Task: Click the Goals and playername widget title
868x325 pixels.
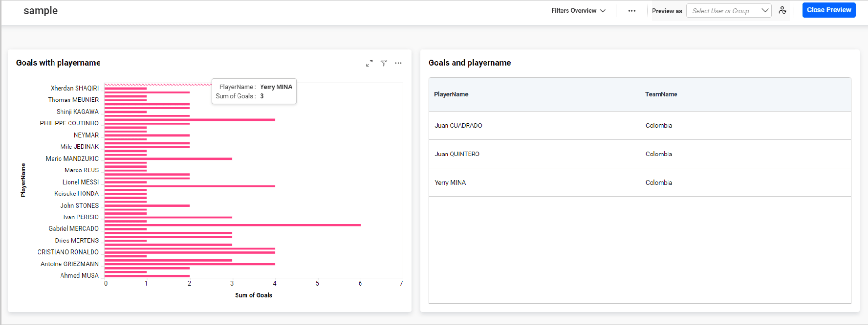Action: click(469, 63)
